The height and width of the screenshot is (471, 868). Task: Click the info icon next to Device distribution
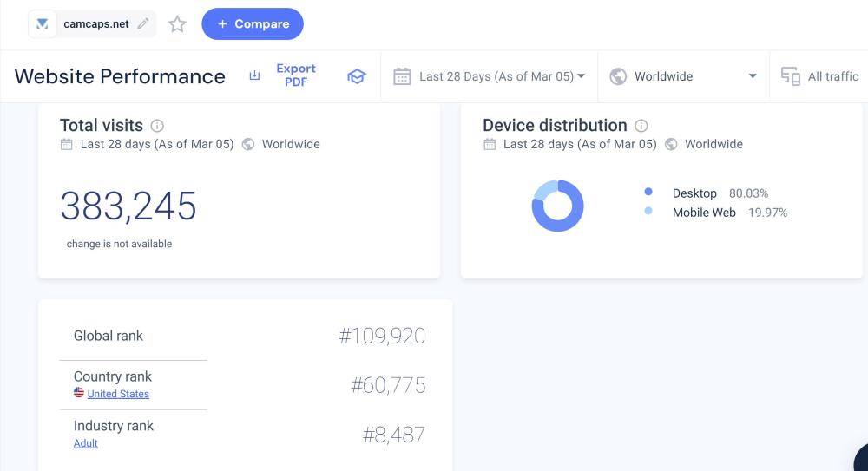pos(641,126)
